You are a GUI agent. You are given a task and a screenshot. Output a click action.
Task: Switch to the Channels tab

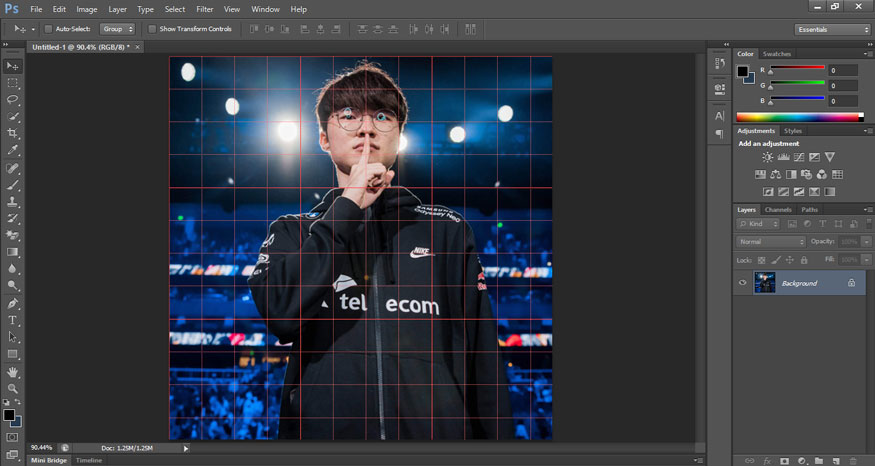[x=778, y=210]
